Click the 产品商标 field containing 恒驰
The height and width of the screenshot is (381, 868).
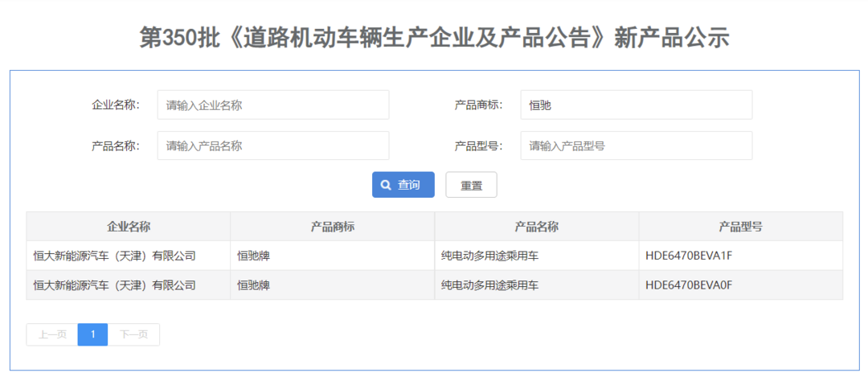click(x=636, y=104)
